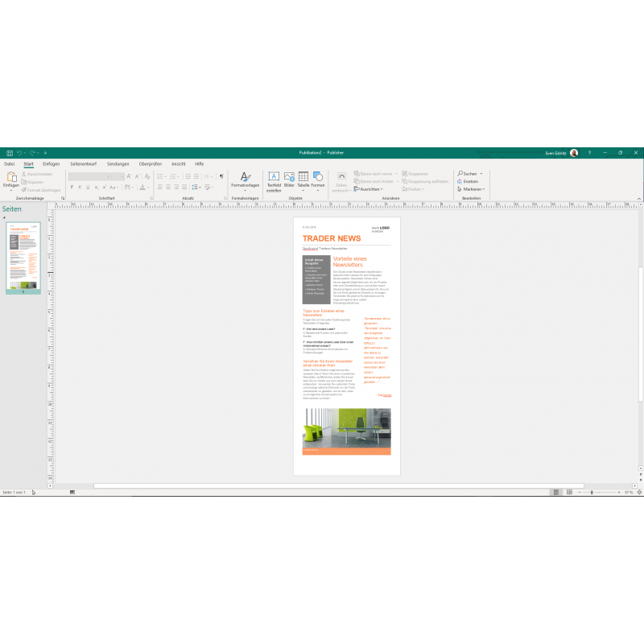Viewport: 644px width, 644px height.
Task: Click the user account profile picture
Action: tap(574, 152)
